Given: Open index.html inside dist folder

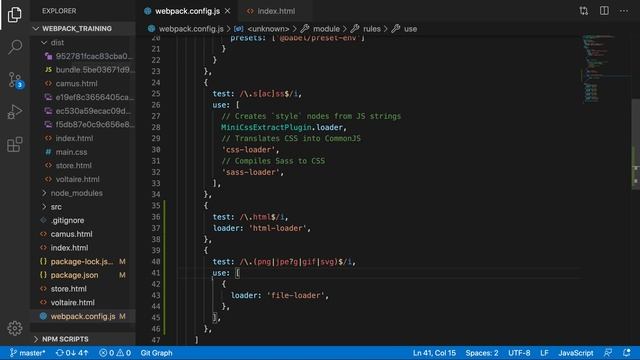Looking at the screenshot, I should 83,138.
